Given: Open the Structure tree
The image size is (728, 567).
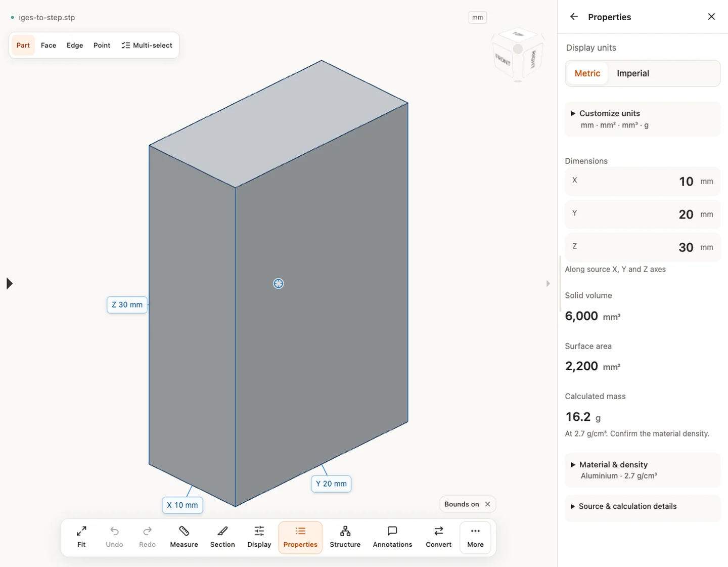Looking at the screenshot, I should pyautogui.click(x=345, y=537).
